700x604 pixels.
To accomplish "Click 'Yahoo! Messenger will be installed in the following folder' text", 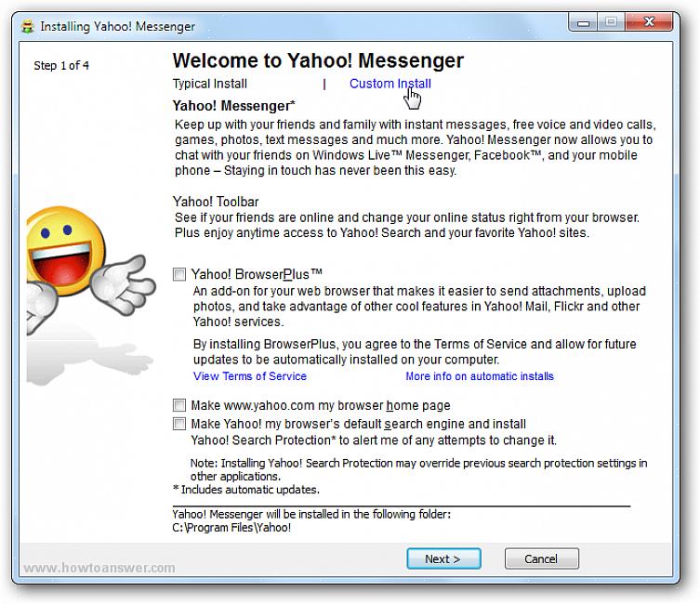I will pos(311,515).
